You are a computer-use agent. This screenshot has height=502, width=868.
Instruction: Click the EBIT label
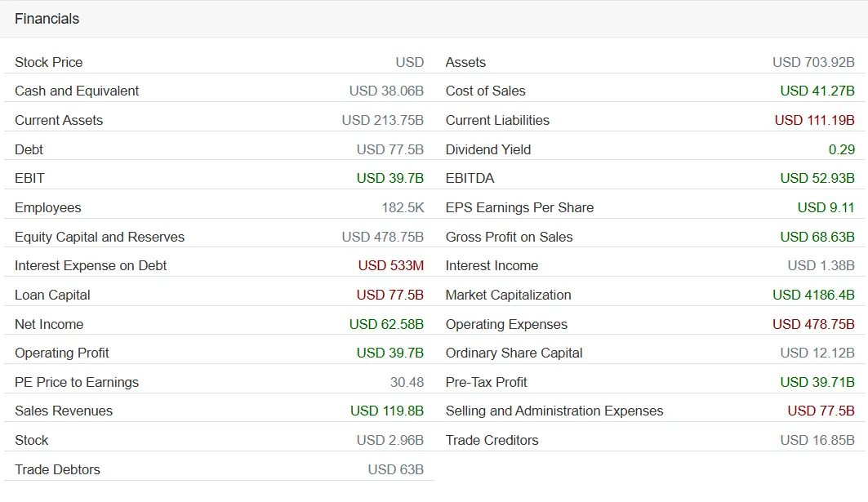[30, 178]
